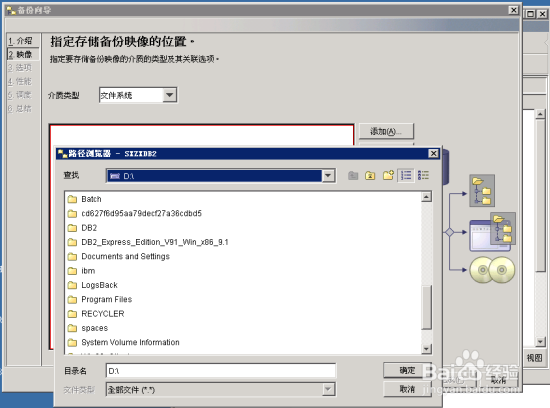Open wizard step 2. 映像
The image size is (550, 408).
23,54
